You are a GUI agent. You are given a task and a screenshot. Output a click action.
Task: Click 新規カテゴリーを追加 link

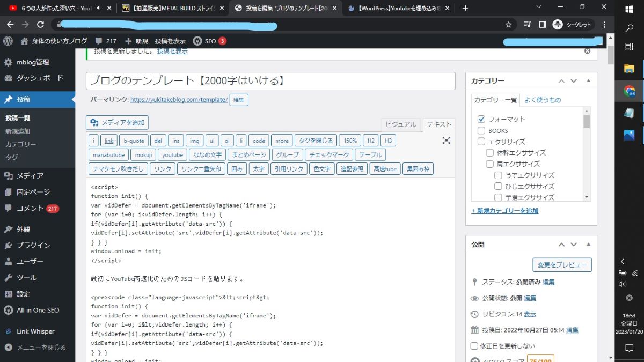(x=505, y=211)
